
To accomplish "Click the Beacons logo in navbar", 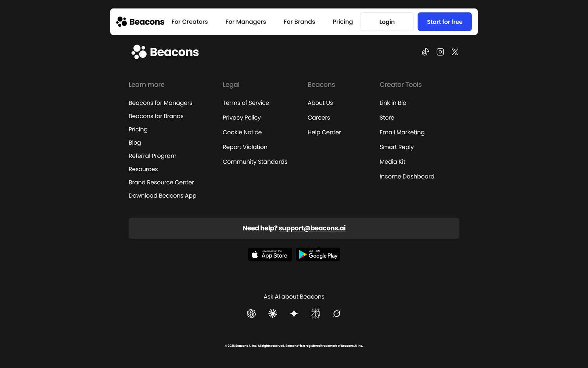I will point(140,22).
